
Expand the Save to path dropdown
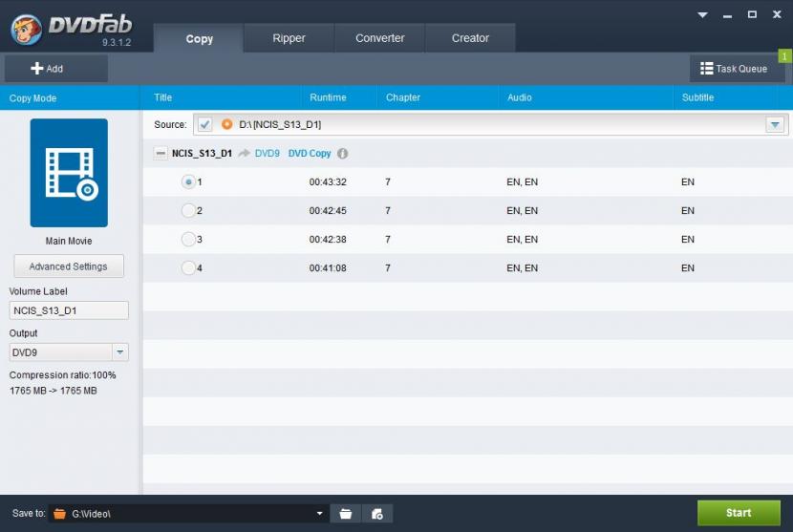click(x=320, y=514)
